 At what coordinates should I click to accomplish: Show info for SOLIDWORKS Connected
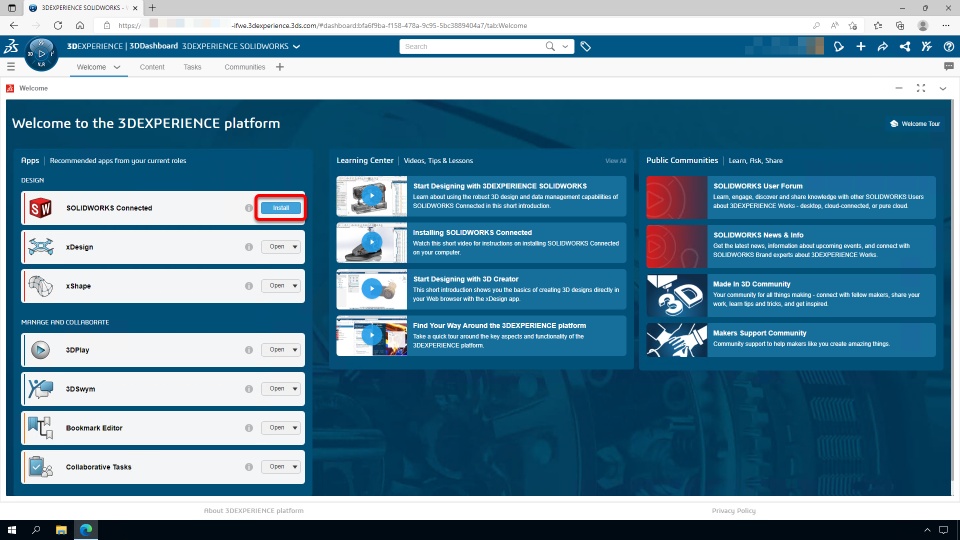click(x=249, y=208)
